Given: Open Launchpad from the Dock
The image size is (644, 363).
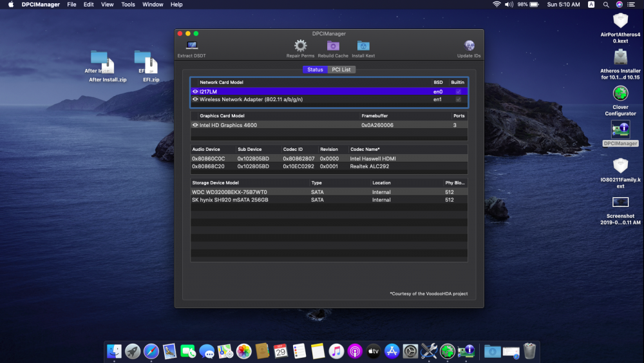Looking at the screenshot, I should 133,351.
